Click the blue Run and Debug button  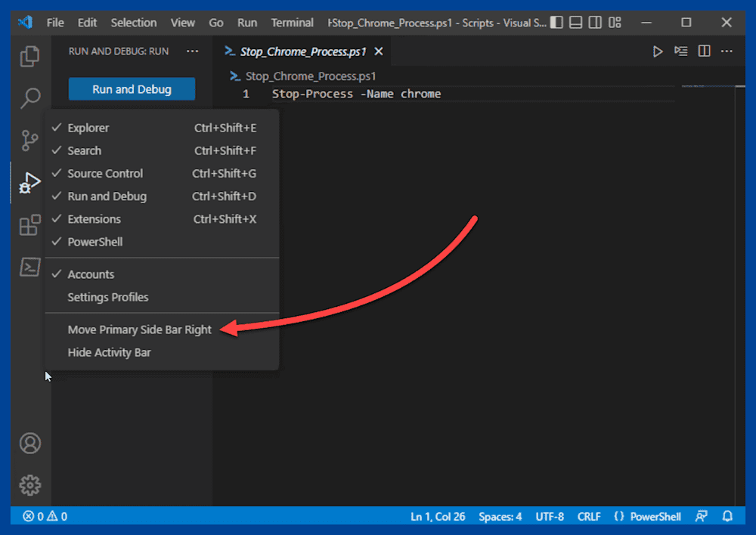point(132,89)
